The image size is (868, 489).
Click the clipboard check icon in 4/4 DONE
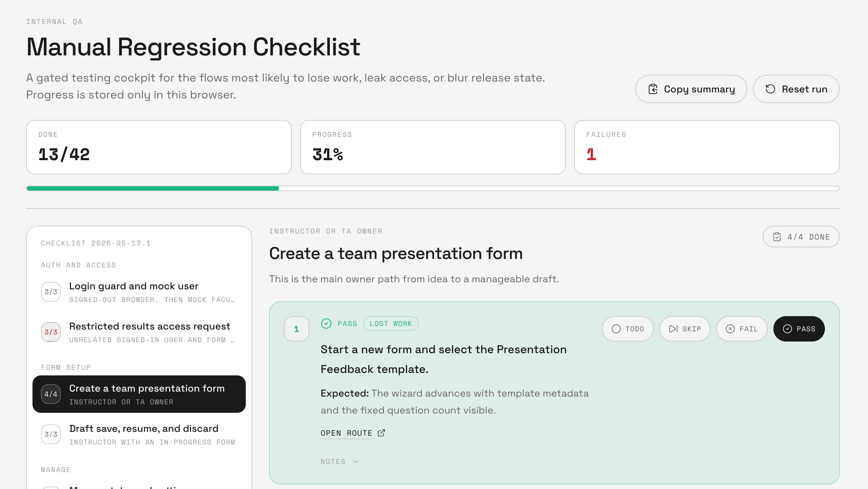(x=777, y=237)
